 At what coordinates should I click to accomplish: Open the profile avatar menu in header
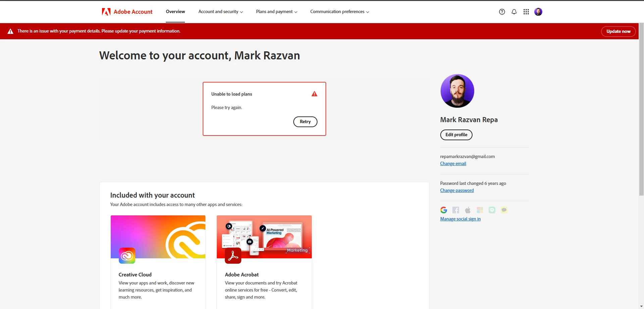[538, 12]
